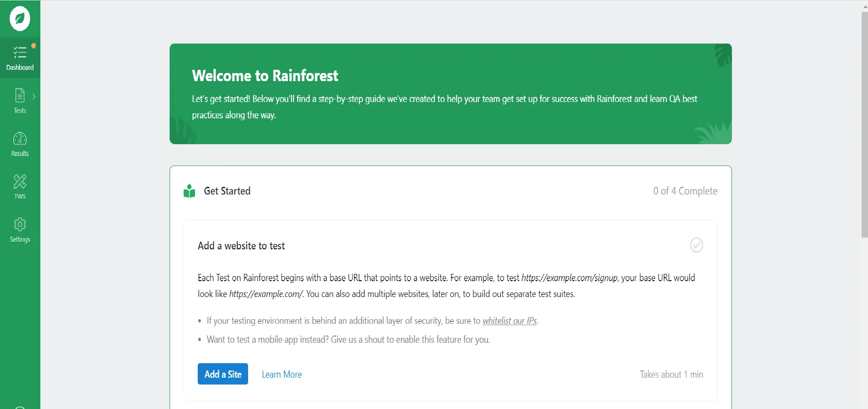868x409 pixels.
Task: Mark the Add a website step complete
Action: tap(696, 245)
